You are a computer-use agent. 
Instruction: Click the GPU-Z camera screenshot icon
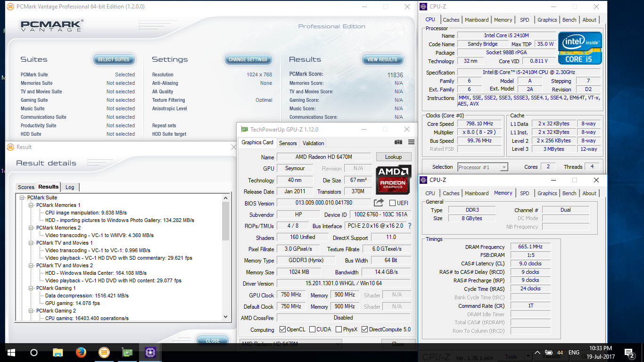click(x=398, y=142)
